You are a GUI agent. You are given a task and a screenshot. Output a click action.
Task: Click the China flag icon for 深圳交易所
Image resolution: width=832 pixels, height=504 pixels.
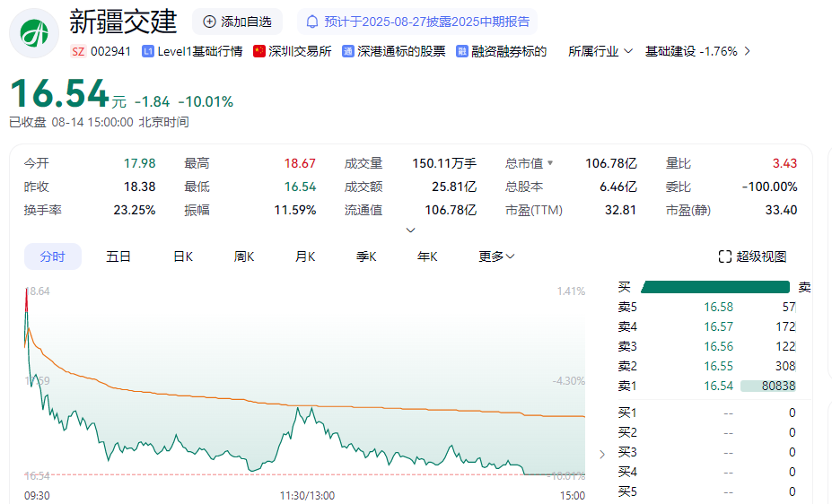259,51
